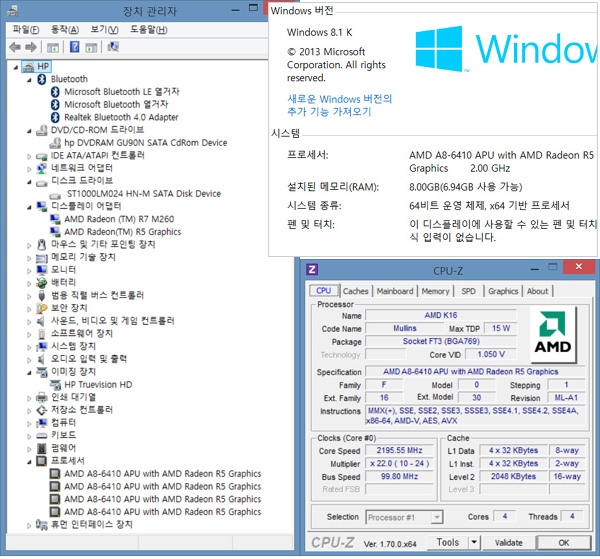Open the 보기(V) menu
Screen dimensions: 600x559
pos(104,29)
